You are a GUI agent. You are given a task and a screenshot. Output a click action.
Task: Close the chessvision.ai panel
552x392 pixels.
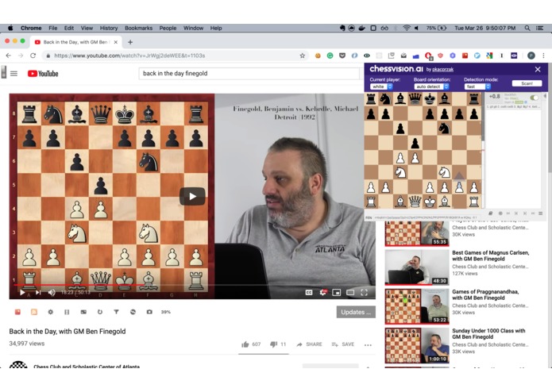click(x=538, y=69)
